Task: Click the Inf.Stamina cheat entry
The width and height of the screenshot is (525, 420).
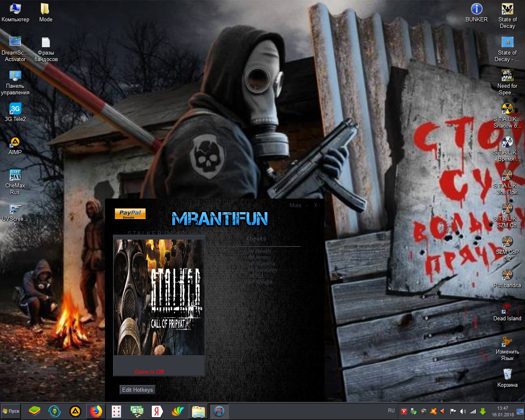Action: pyautogui.click(x=261, y=264)
